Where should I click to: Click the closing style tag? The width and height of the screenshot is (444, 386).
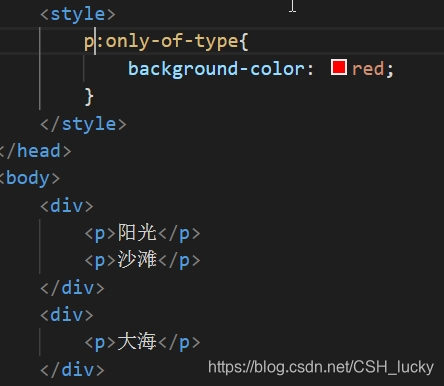coord(83,124)
